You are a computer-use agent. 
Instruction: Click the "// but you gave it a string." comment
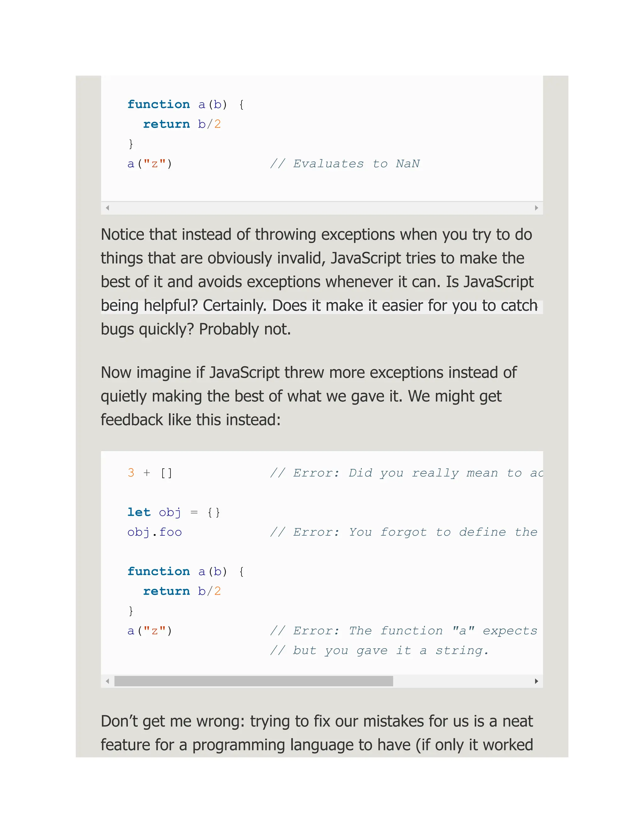[379, 650]
